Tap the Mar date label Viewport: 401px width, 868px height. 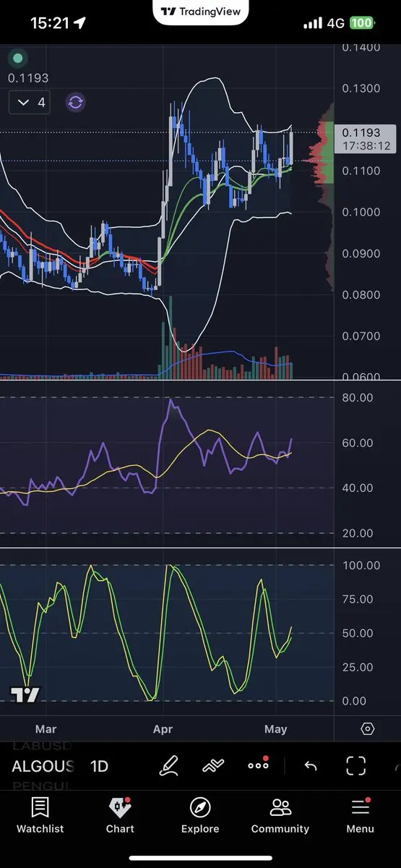pos(46,729)
